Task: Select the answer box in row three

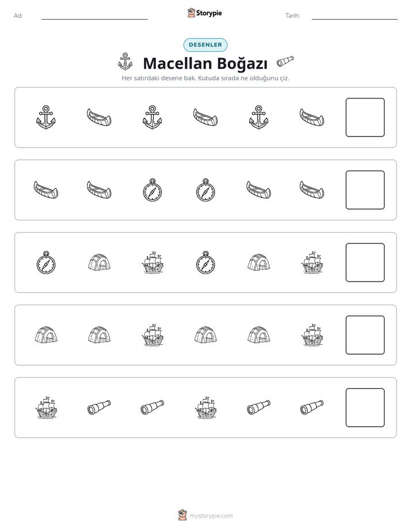Action: [365, 263]
